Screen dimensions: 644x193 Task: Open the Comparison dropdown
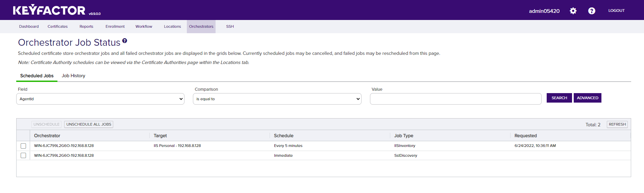pos(277,99)
